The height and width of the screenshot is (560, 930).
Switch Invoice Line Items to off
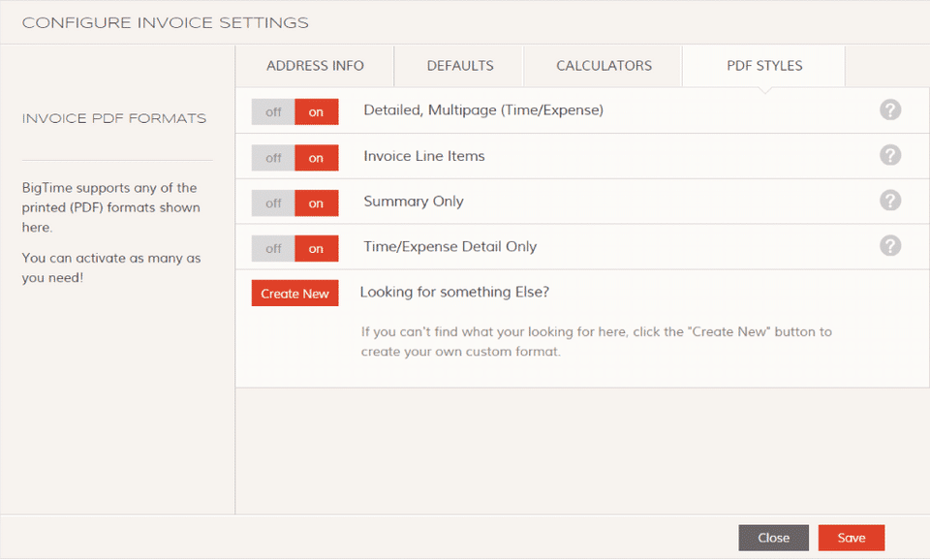click(273, 158)
